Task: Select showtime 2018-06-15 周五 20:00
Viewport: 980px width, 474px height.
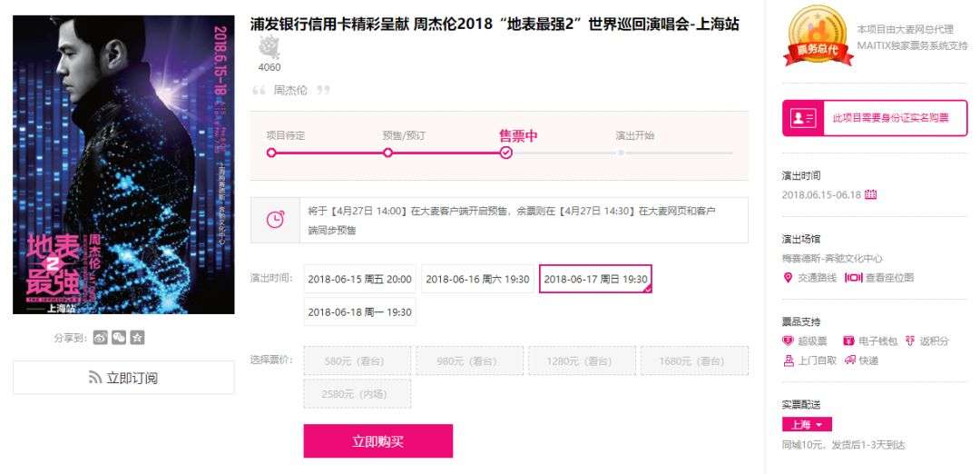Action: pyautogui.click(x=360, y=279)
